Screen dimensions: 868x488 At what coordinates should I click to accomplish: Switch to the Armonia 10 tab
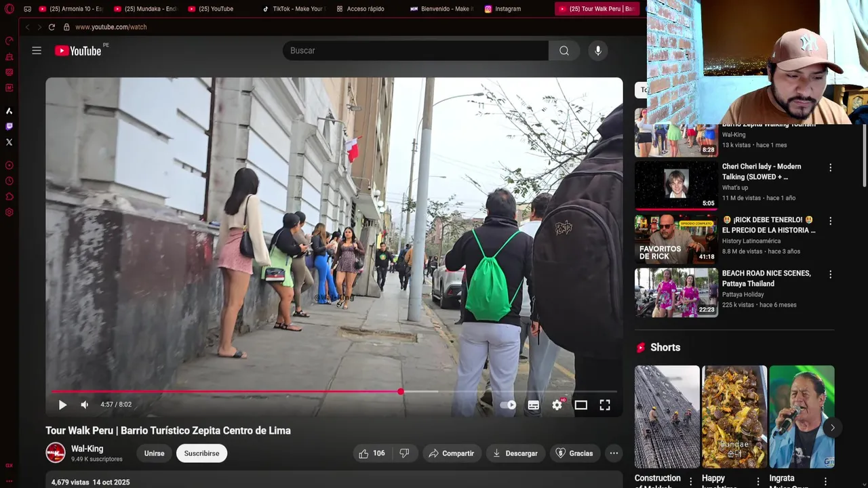pyautogui.click(x=71, y=9)
